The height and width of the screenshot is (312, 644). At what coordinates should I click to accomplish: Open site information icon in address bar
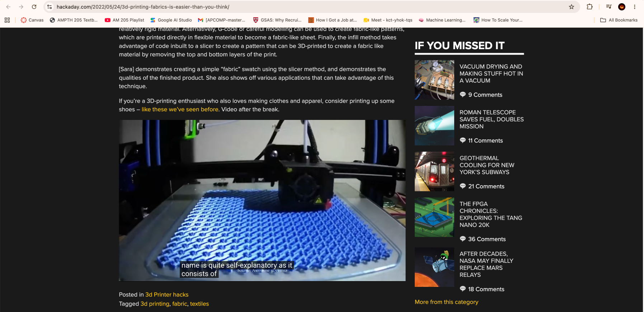pyautogui.click(x=50, y=7)
